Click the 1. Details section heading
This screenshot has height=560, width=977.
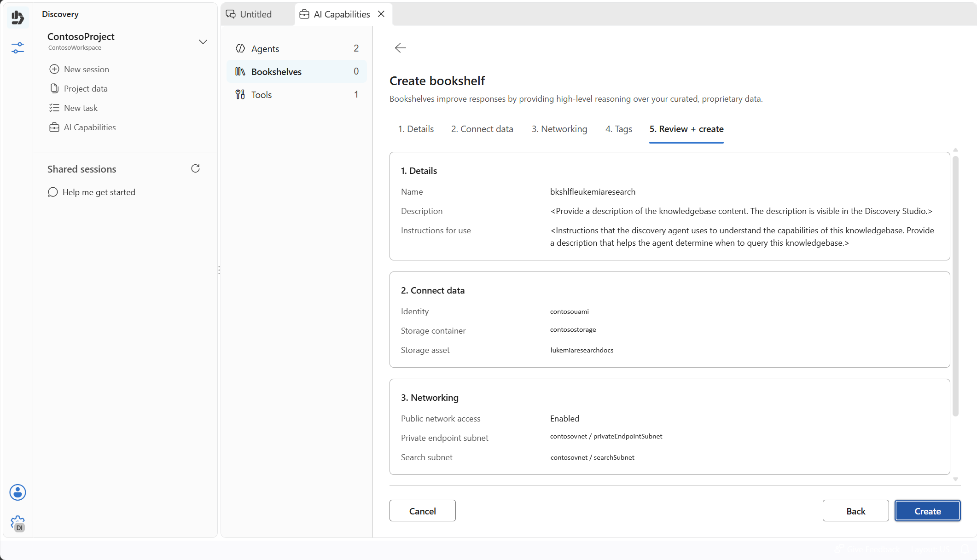tap(419, 171)
